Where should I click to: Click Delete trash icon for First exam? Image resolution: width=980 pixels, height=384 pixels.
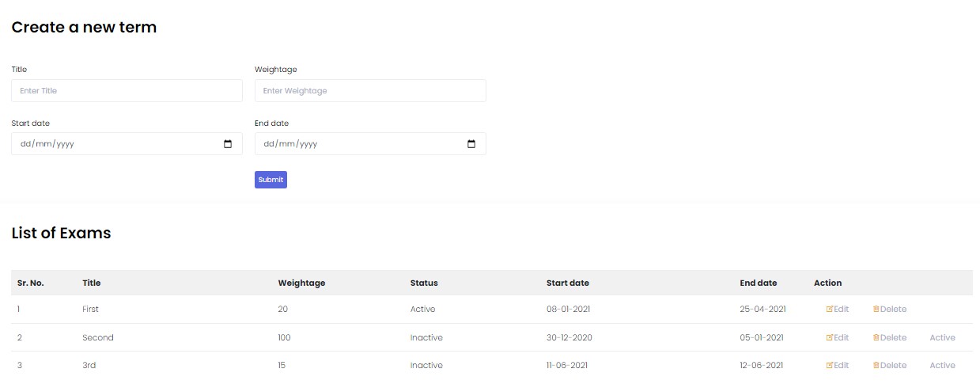click(x=876, y=310)
